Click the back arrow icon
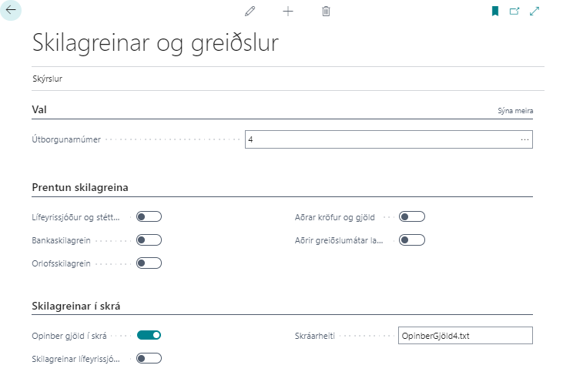This screenshot has height=392, width=563. click(x=11, y=11)
